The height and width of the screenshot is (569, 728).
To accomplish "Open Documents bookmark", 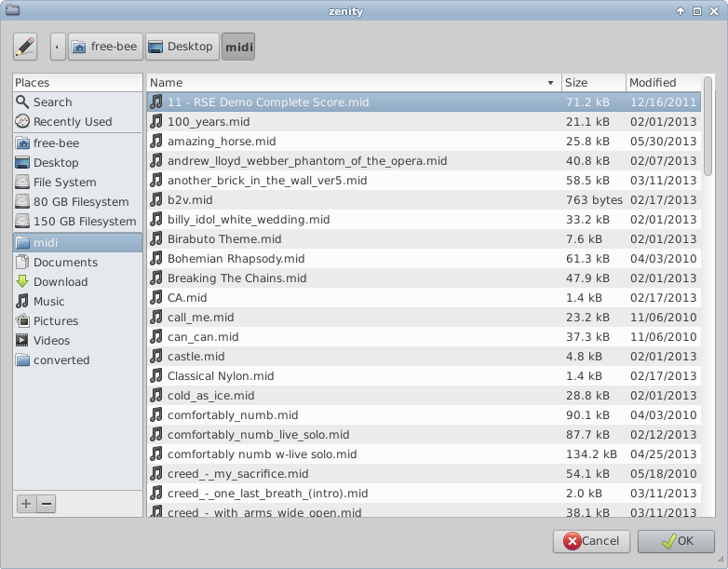I will (77, 262).
